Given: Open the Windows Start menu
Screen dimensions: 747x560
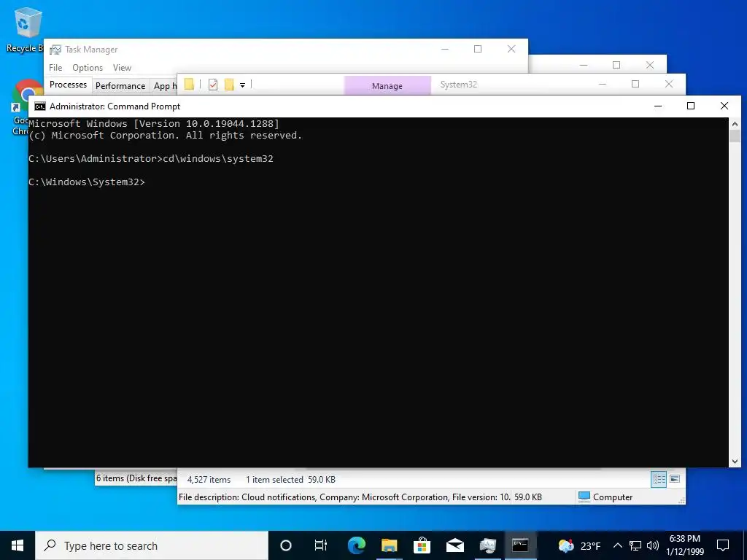Looking at the screenshot, I should (x=18, y=545).
